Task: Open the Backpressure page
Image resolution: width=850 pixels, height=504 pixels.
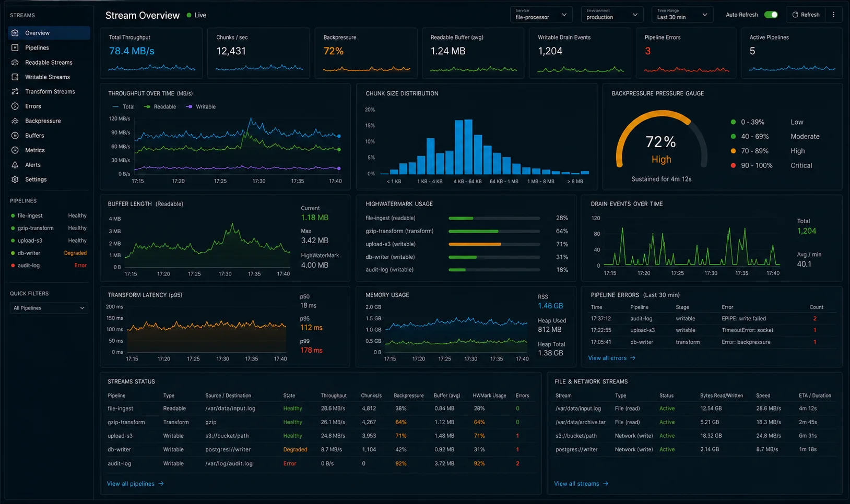Action: pos(49,121)
